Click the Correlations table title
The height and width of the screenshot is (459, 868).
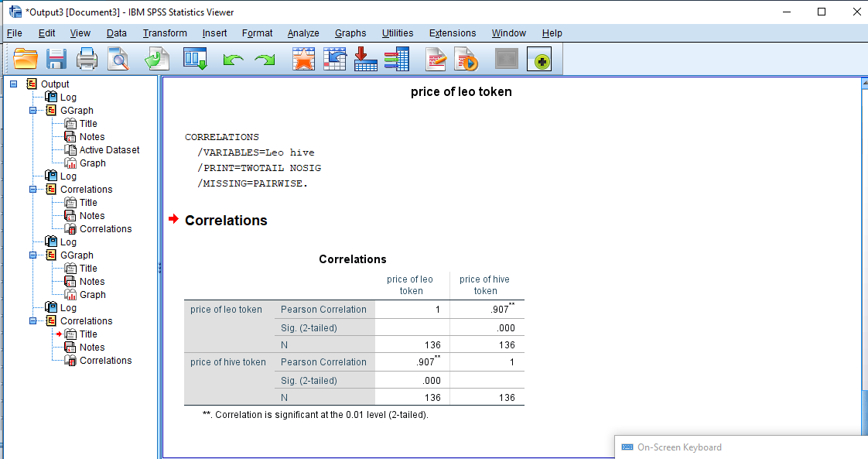pyautogui.click(x=353, y=259)
